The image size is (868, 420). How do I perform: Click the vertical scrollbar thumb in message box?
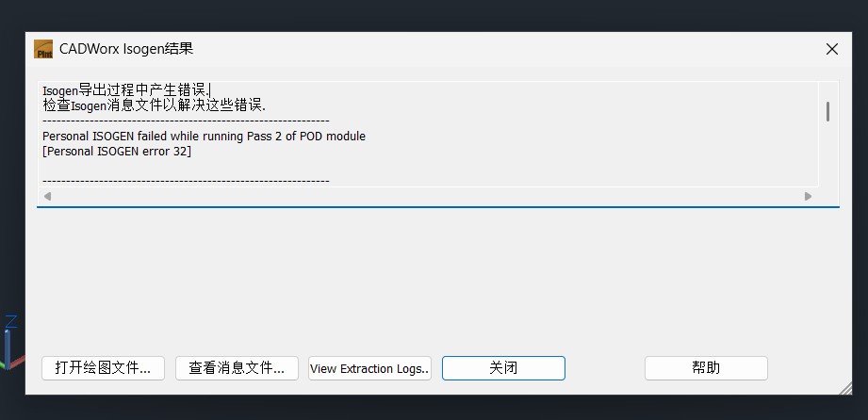coord(827,111)
